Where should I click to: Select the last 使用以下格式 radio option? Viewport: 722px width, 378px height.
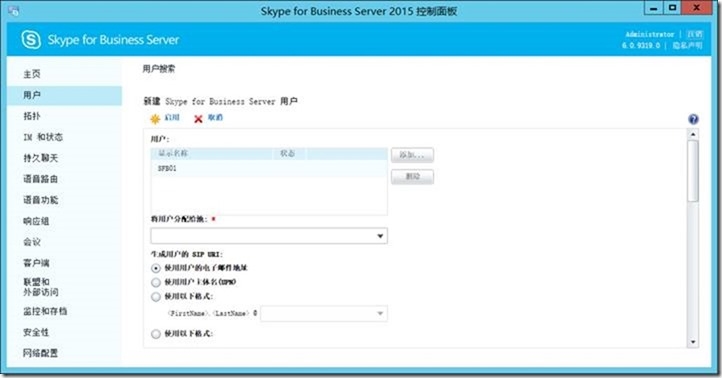tap(156, 334)
